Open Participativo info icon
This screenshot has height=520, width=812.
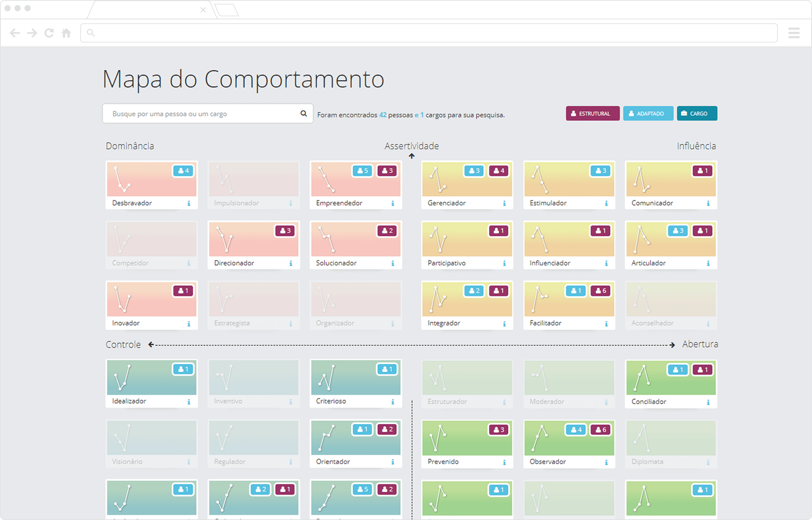pyautogui.click(x=504, y=263)
